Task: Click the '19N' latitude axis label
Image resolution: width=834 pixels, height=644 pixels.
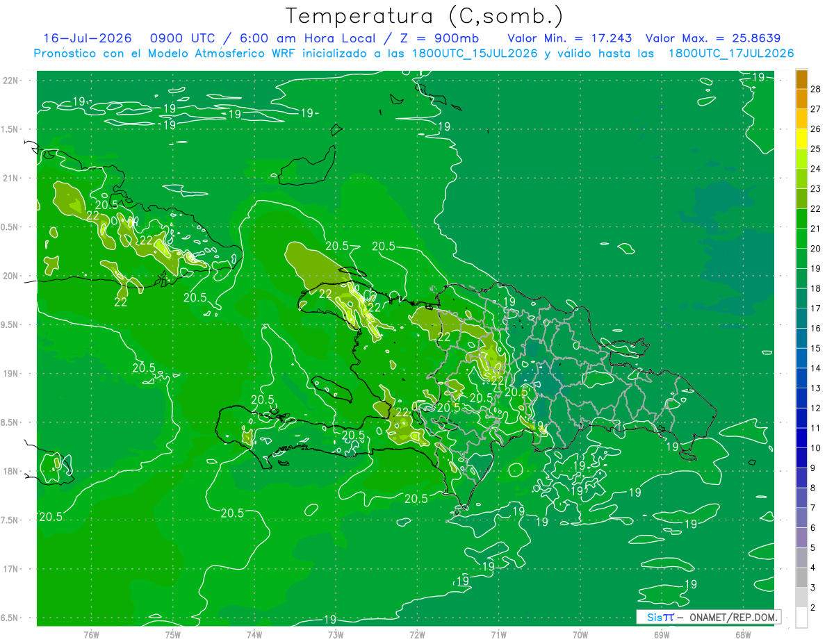Action: [10, 374]
